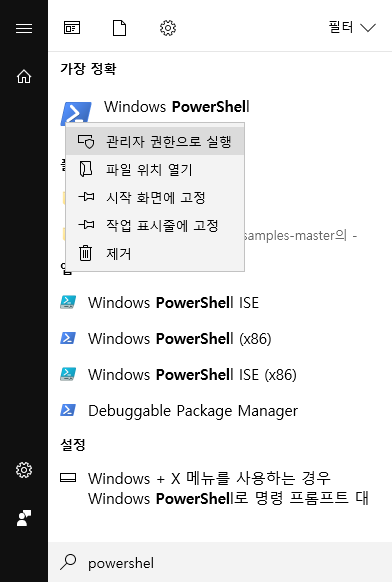Filter results by Documents icon
Viewport: 392px width, 582px height.
click(119, 28)
